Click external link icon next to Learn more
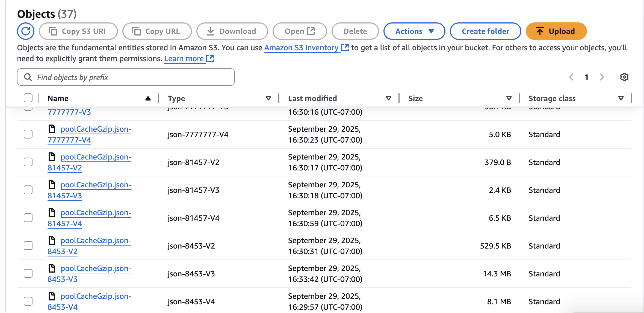The height and width of the screenshot is (313, 644). (210, 58)
